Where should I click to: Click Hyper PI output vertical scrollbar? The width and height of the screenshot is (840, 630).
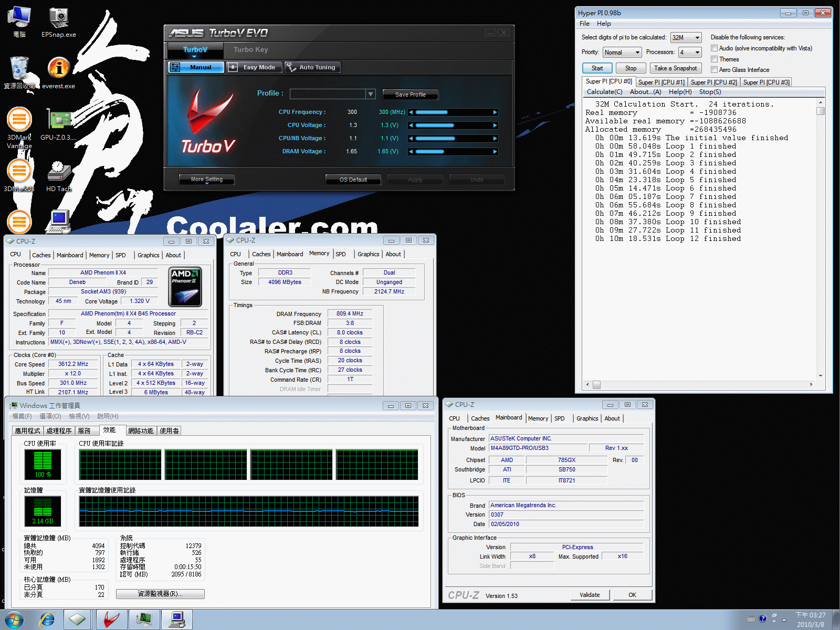821,239
